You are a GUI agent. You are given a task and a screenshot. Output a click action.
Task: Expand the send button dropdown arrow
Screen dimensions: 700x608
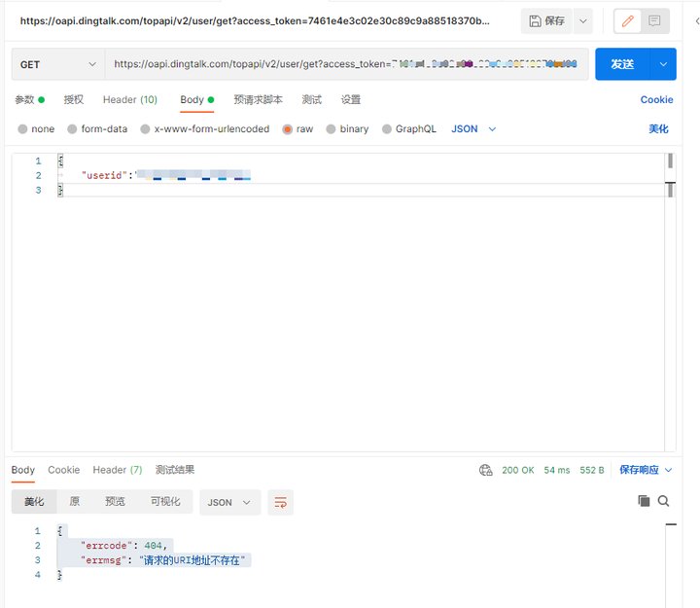tap(663, 64)
